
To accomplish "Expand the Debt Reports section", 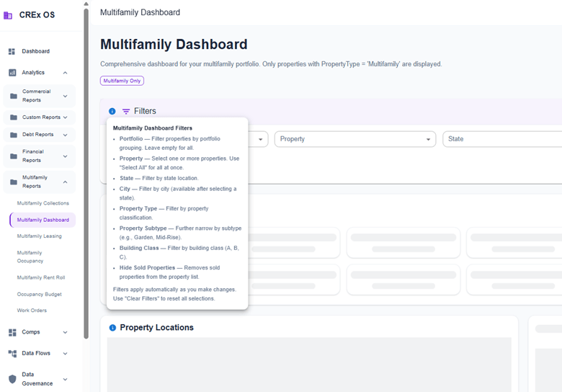I will [65, 135].
